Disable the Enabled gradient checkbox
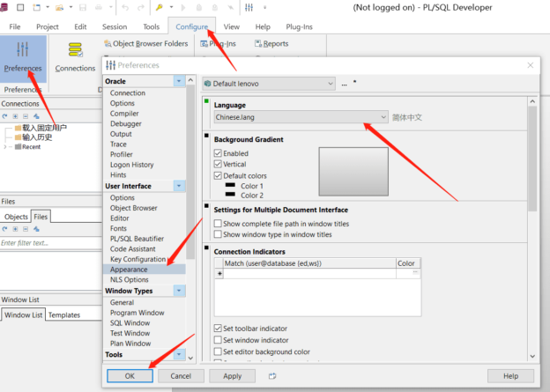 click(x=218, y=153)
